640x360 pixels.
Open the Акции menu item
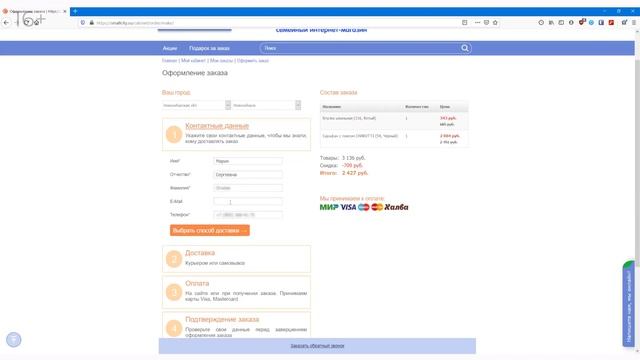(170, 48)
